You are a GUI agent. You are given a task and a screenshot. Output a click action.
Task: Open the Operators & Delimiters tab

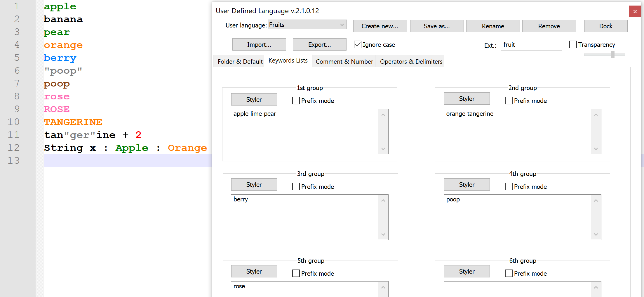click(x=411, y=62)
